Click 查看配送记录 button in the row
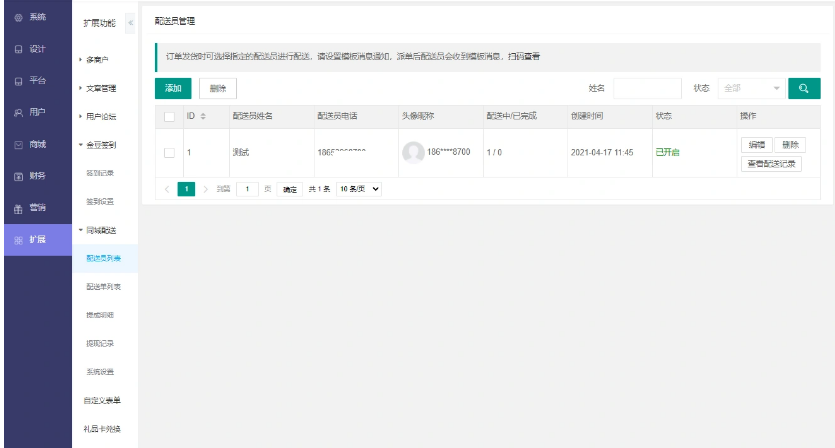Screen dimensions: 835x448 773,163
